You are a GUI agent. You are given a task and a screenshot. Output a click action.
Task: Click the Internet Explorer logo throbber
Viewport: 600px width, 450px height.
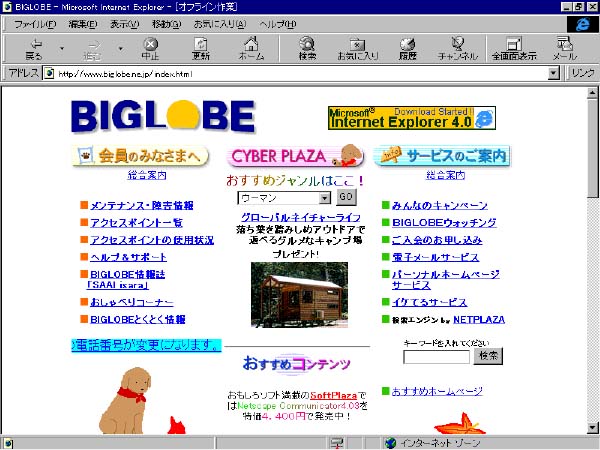582,24
